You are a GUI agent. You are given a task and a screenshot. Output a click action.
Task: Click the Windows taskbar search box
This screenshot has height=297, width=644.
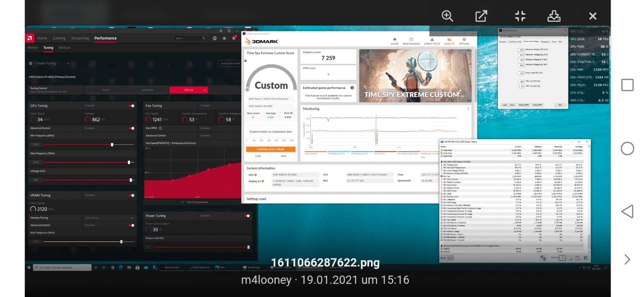63,267
